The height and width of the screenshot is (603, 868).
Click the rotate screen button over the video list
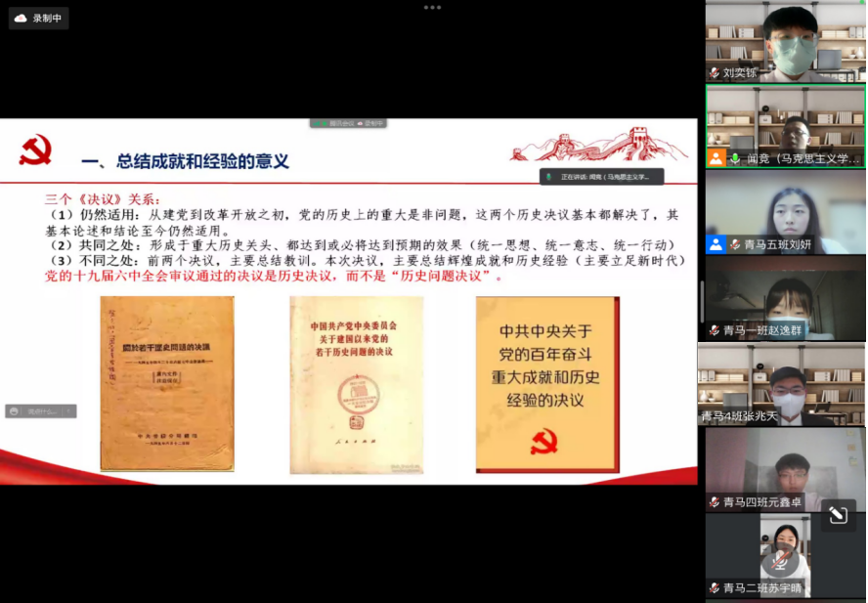838,515
